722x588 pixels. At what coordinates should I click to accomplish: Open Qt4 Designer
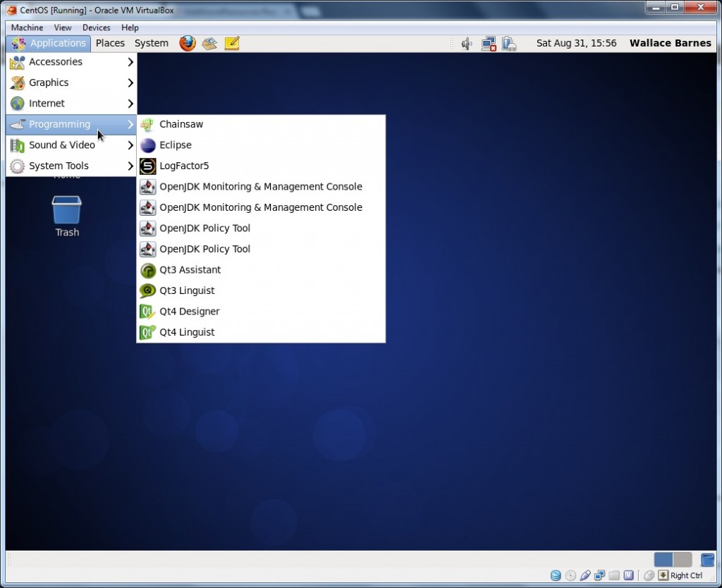pyautogui.click(x=189, y=311)
